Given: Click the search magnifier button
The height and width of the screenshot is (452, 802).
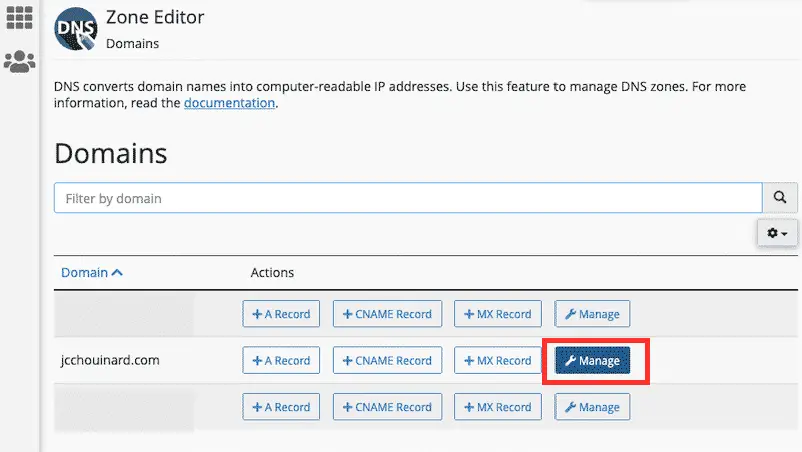Looking at the screenshot, I should [779, 197].
